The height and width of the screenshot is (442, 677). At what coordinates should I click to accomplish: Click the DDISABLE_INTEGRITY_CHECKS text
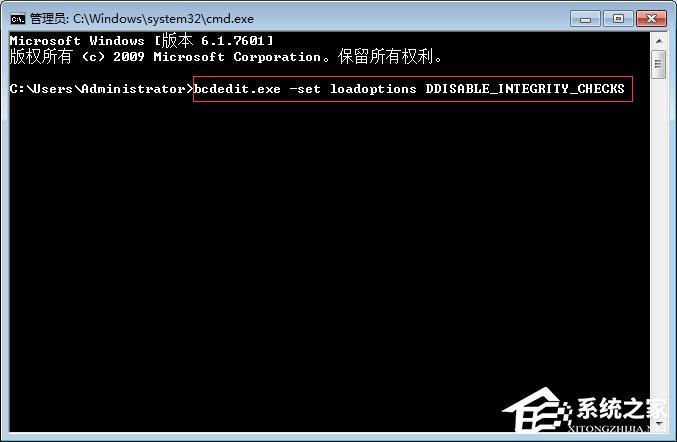(x=525, y=89)
